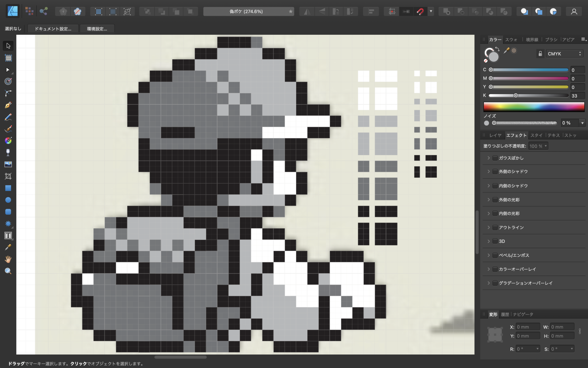Enable the ベベル/エンボス checkbox
The width and height of the screenshot is (588, 368).
[495, 255]
